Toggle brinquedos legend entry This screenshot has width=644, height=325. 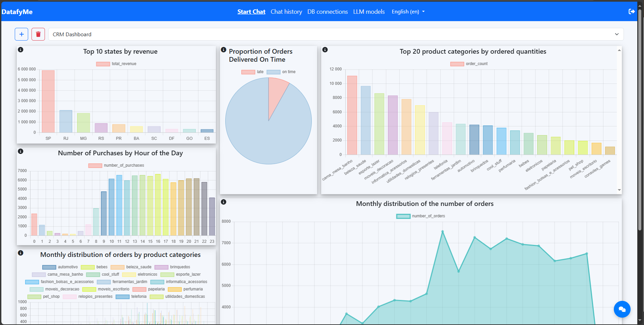coord(172,267)
